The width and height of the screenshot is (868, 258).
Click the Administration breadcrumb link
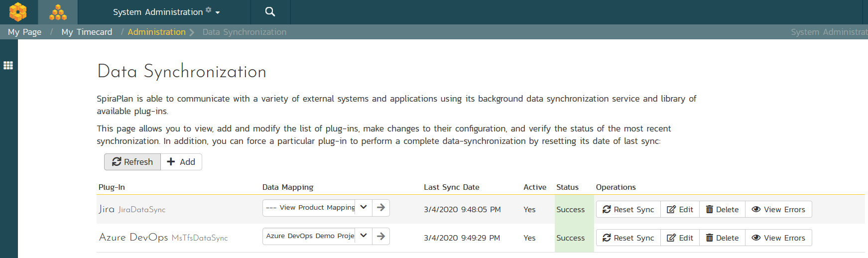156,32
